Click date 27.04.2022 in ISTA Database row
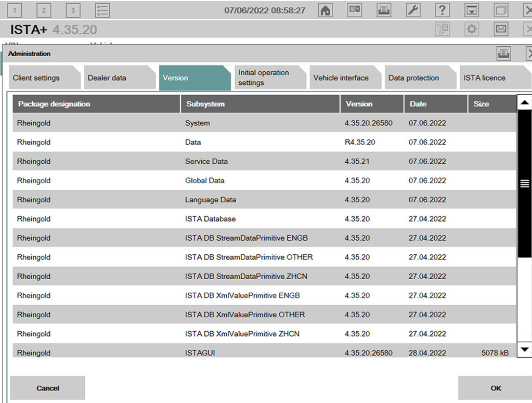The height and width of the screenshot is (403, 532). 427,219
